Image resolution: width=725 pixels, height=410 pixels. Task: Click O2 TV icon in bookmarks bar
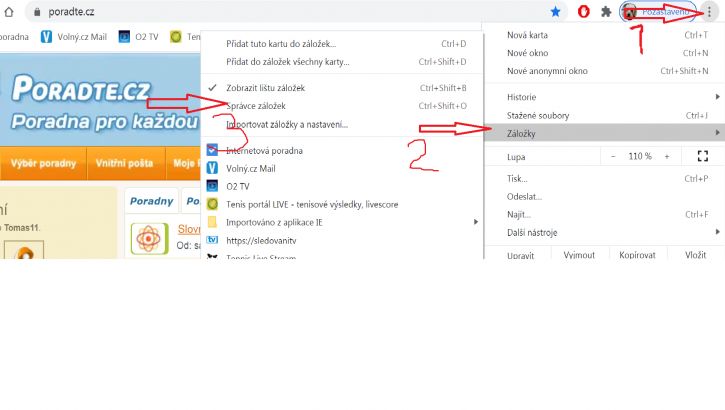pos(124,37)
